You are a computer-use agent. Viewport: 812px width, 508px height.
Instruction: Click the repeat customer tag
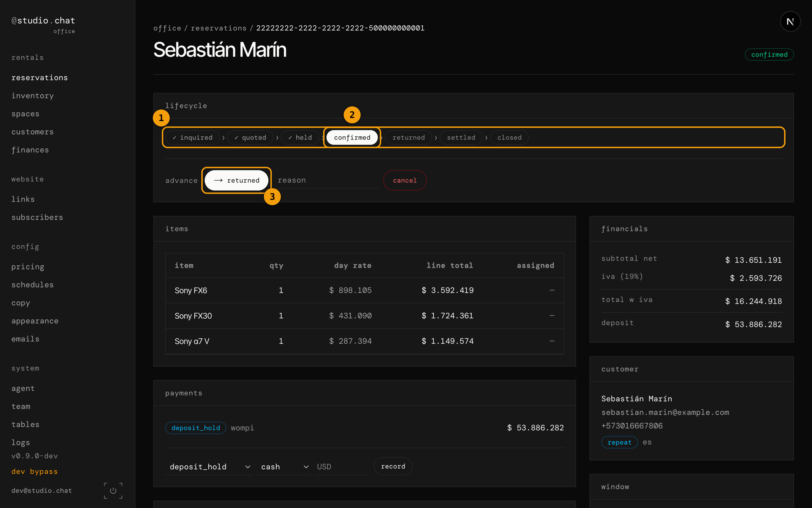coord(619,442)
